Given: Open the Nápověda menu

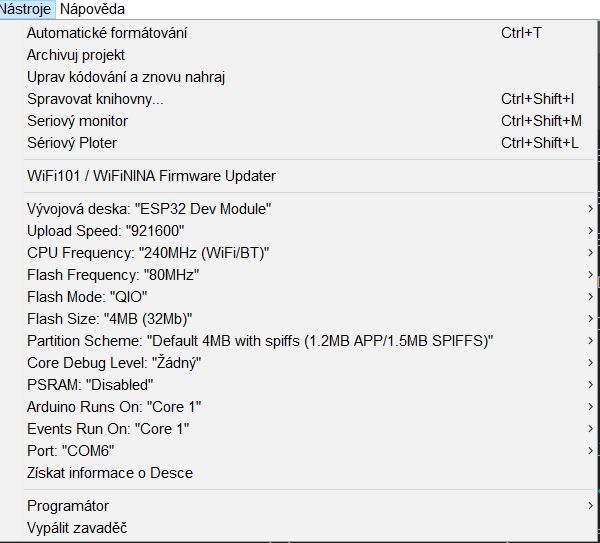Looking at the screenshot, I should point(93,9).
